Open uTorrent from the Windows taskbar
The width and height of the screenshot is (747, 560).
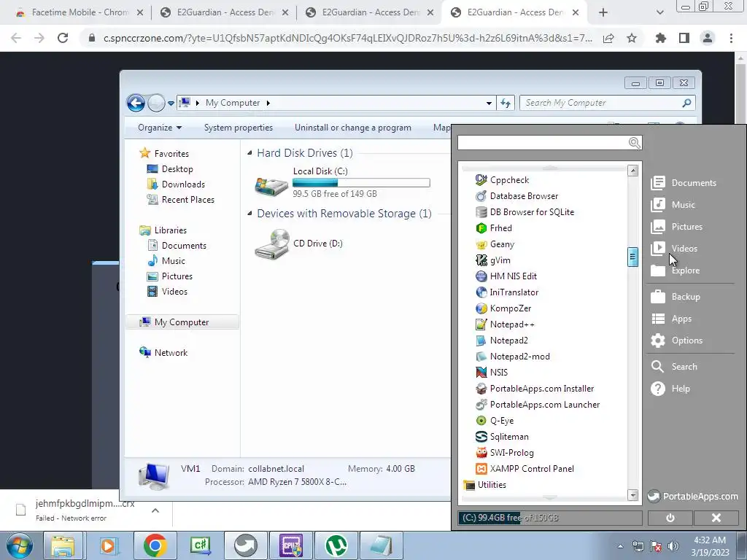coord(336,545)
